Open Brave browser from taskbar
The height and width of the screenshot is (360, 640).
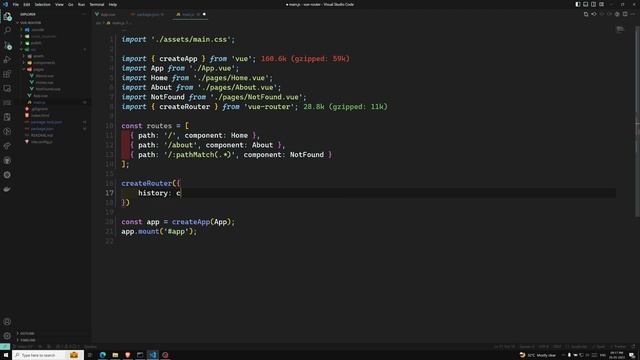click(x=128, y=355)
